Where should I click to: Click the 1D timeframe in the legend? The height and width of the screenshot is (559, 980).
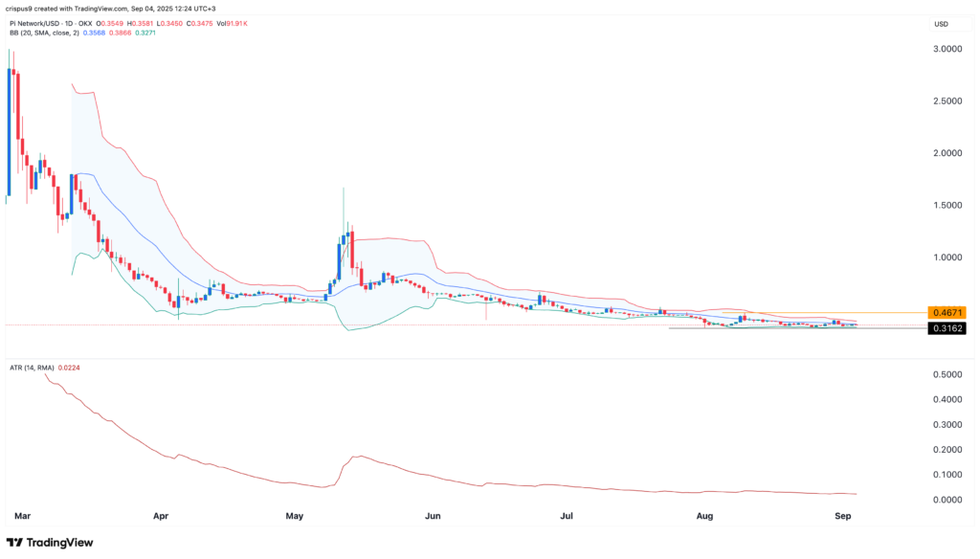(67, 25)
